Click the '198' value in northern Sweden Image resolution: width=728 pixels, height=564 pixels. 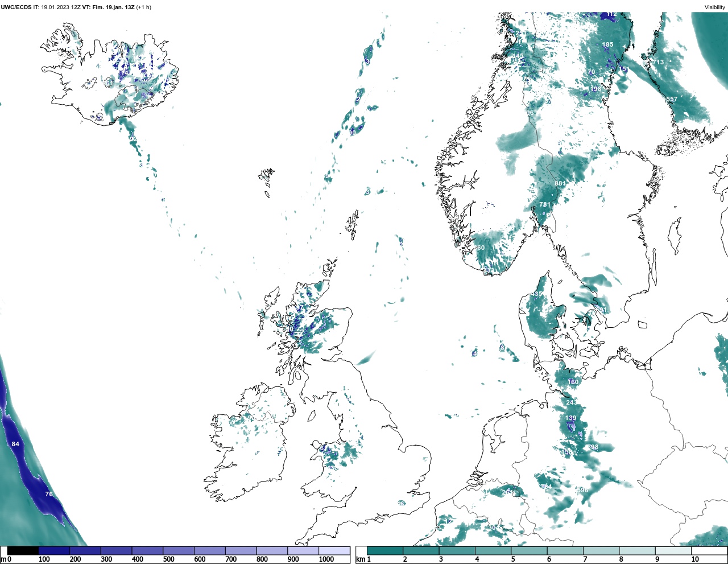click(x=595, y=89)
